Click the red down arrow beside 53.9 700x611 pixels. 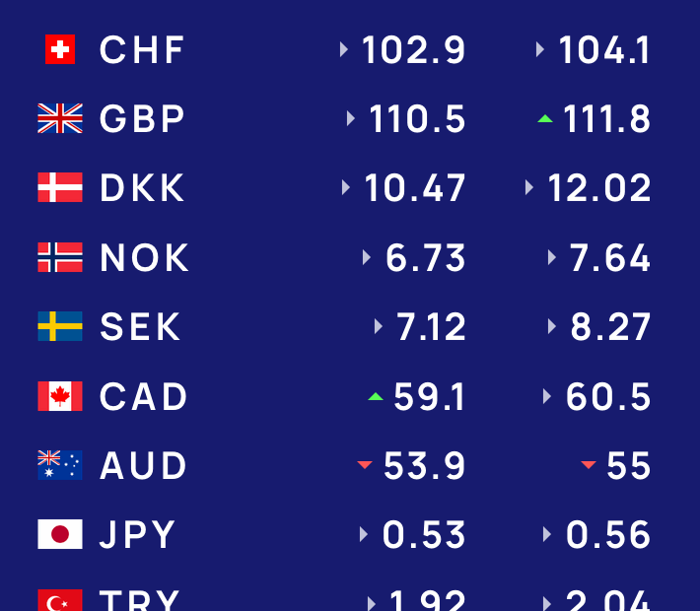pos(365,465)
